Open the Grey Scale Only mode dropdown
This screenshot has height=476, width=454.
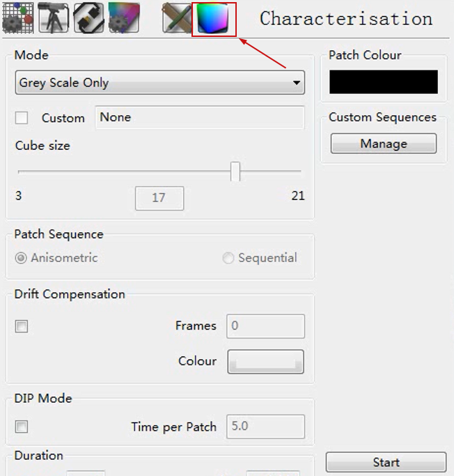pyautogui.click(x=160, y=82)
